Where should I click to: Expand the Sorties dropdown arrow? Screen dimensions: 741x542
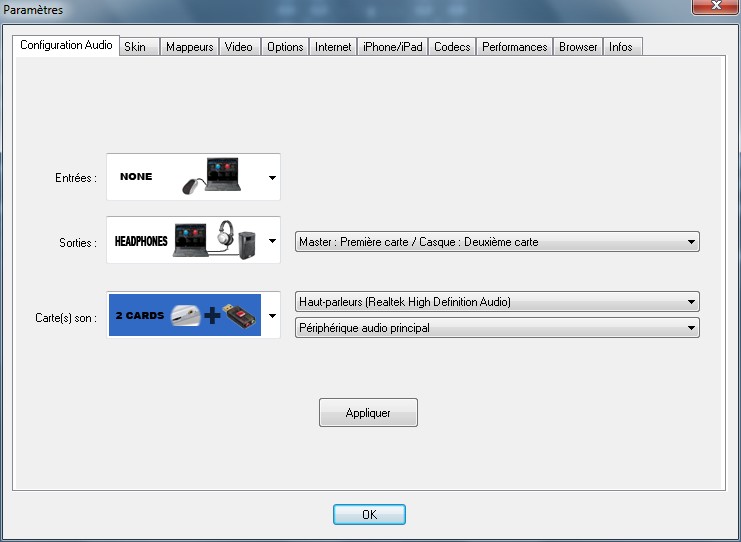[x=272, y=241]
